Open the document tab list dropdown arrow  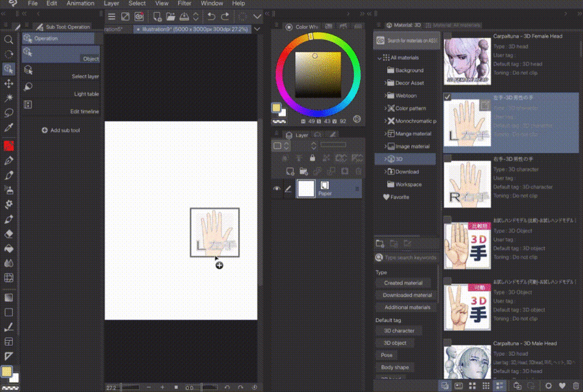pyautogui.click(x=257, y=29)
